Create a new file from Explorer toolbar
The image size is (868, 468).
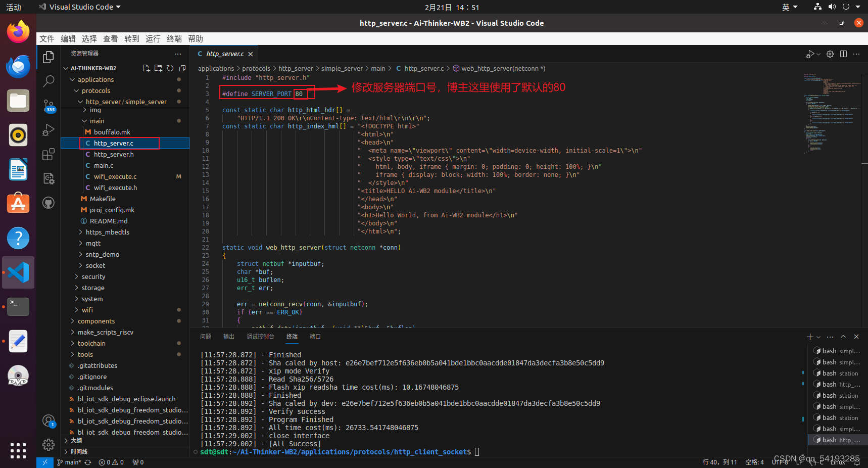[146, 68]
